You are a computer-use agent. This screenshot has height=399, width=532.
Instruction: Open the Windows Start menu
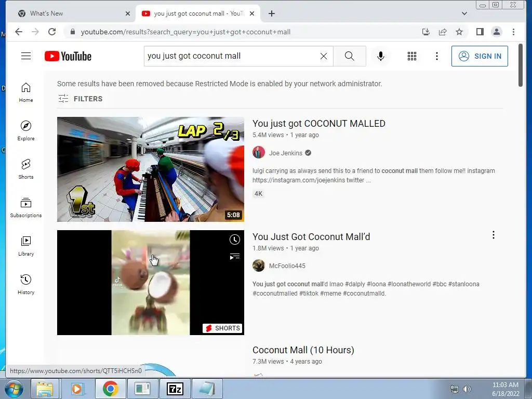13,389
